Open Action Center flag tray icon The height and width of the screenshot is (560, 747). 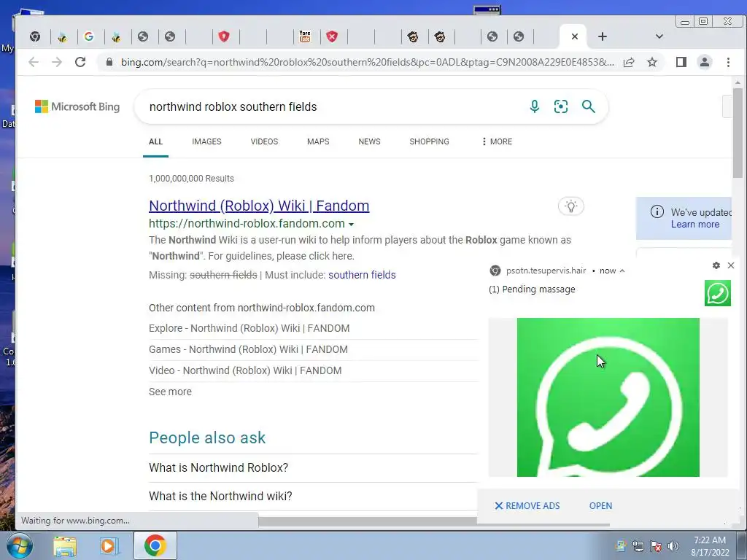[656, 546]
